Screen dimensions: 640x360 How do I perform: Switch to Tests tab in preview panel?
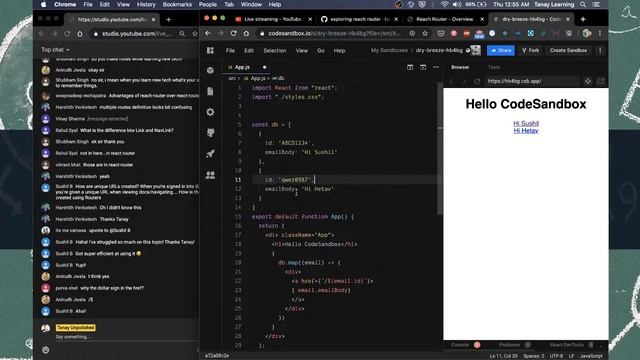[494, 67]
